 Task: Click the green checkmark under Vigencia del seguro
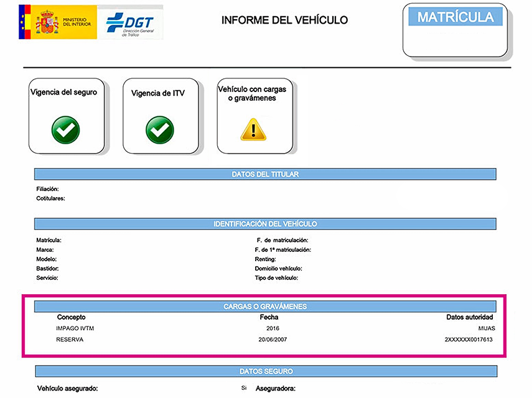point(65,129)
